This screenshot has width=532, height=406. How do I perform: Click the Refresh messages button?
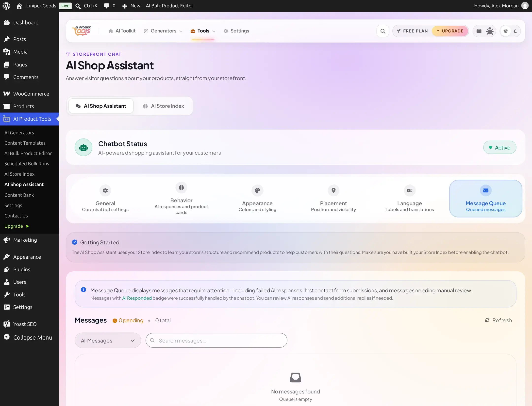point(498,320)
